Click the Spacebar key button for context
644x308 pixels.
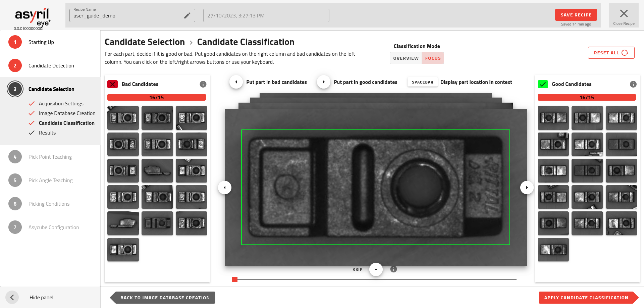pos(422,82)
